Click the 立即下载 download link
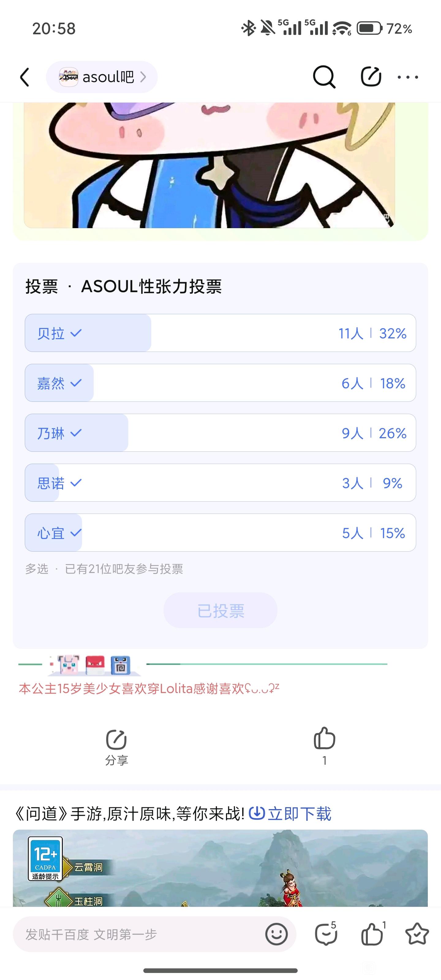This screenshot has width=441, height=980. [290, 814]
